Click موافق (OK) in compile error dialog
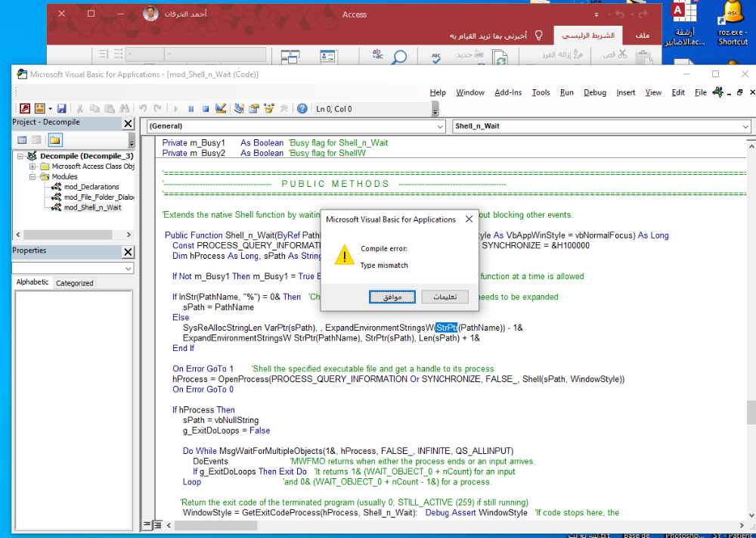Screen dimensions: 756x538 coord(392,297)
